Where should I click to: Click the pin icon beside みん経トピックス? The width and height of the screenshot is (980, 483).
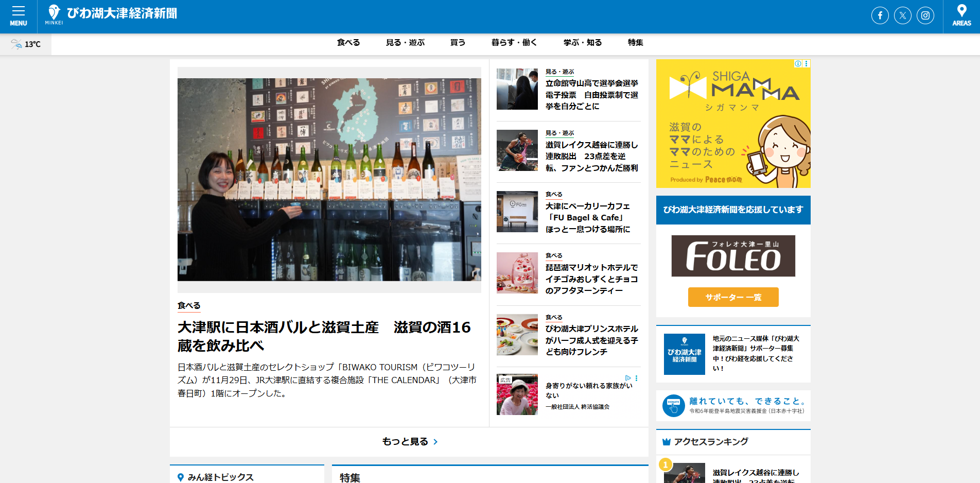click(x=181, y=477)
